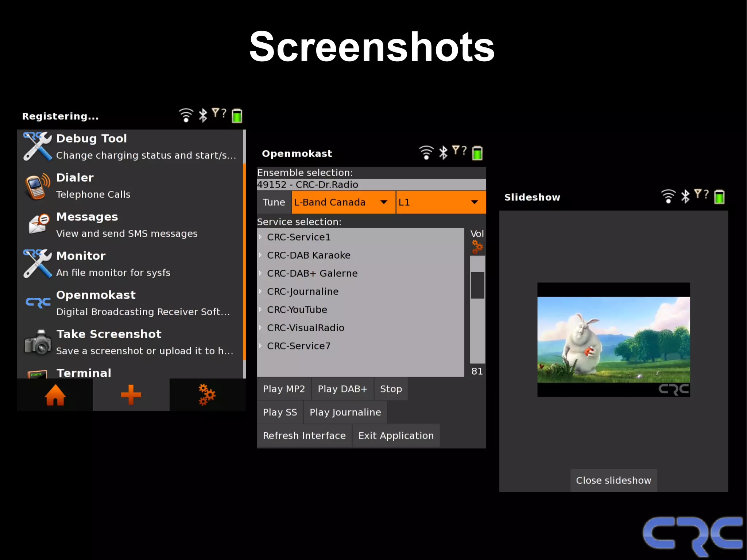747x560 pixels.
Task: Click Bluetooth icon in Openmokast title bar
Action: click(443, 152)
